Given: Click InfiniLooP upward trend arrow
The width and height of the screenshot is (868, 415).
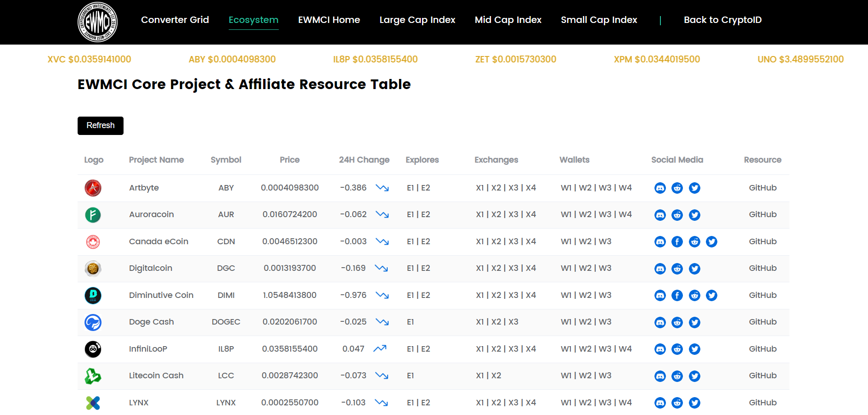Looking at the screenshot, I should [380, 349].
